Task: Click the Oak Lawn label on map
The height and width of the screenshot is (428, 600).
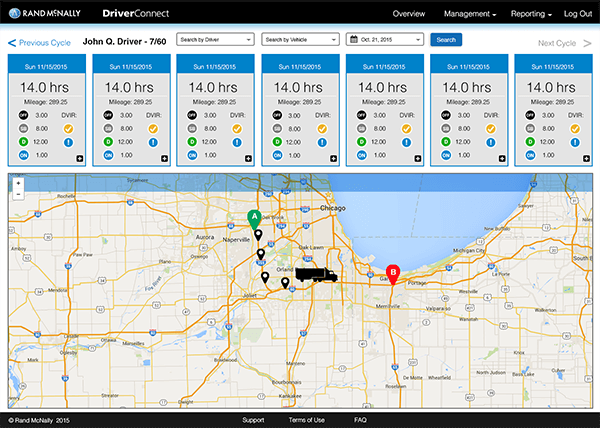Action: tap(311, 247)
